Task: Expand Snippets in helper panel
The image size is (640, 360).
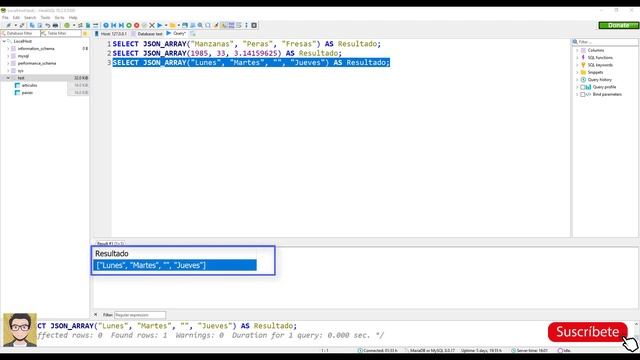Action: (x=577, y=72)
